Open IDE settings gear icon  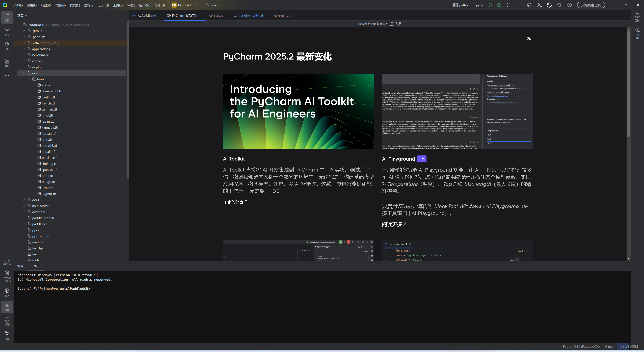coord(570,5)
